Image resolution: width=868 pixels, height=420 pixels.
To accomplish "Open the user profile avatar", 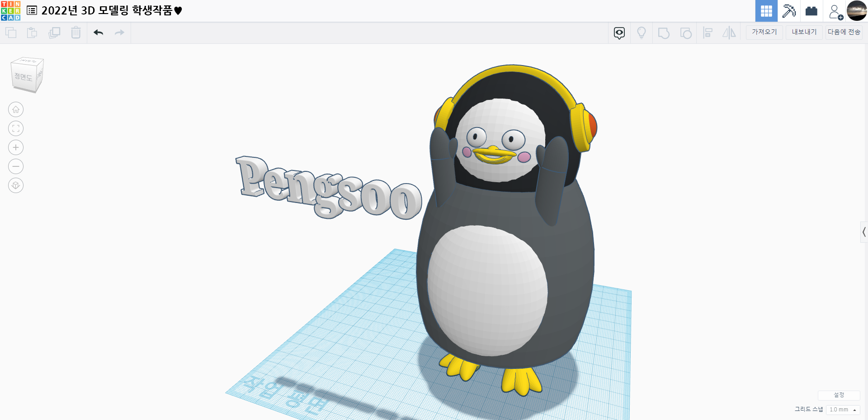I will pos(857,11).
